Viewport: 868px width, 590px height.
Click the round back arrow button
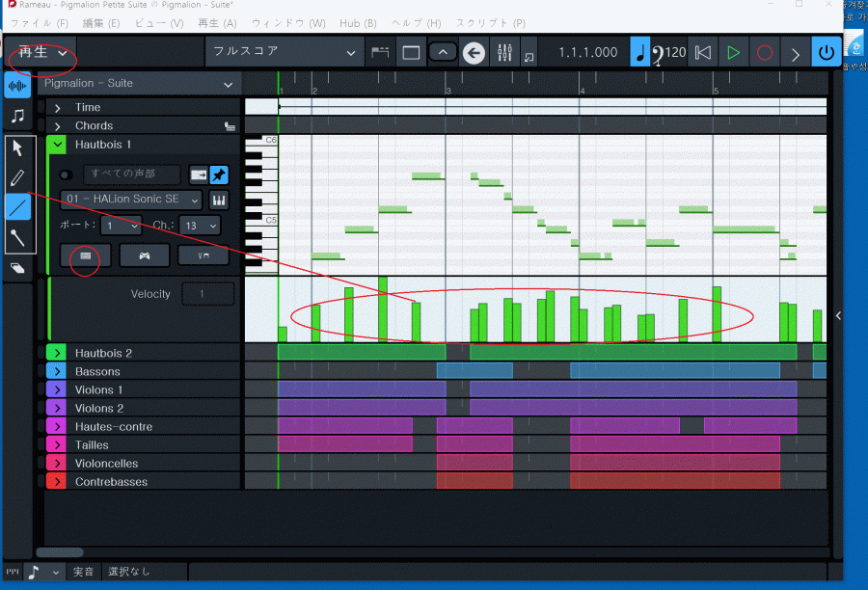coord(474,53)
